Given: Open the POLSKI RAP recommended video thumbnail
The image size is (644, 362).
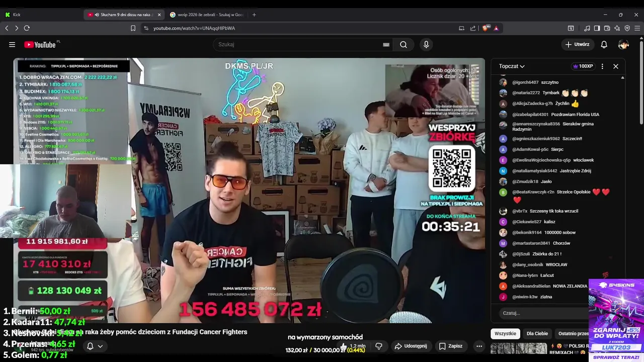Looking at the screenshot, I should click(519, 348).
